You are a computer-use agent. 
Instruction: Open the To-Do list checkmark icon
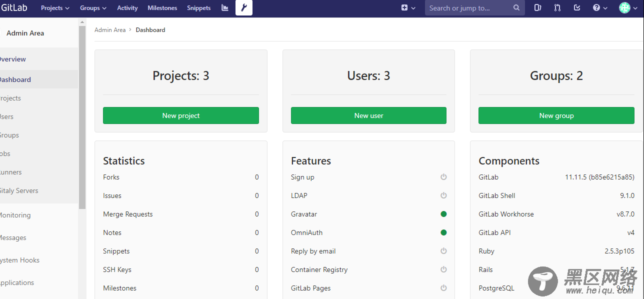coord(577,8)
